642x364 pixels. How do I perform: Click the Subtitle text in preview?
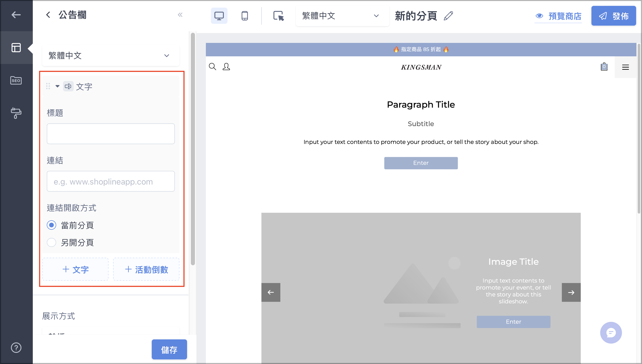[x=421, y=124]
